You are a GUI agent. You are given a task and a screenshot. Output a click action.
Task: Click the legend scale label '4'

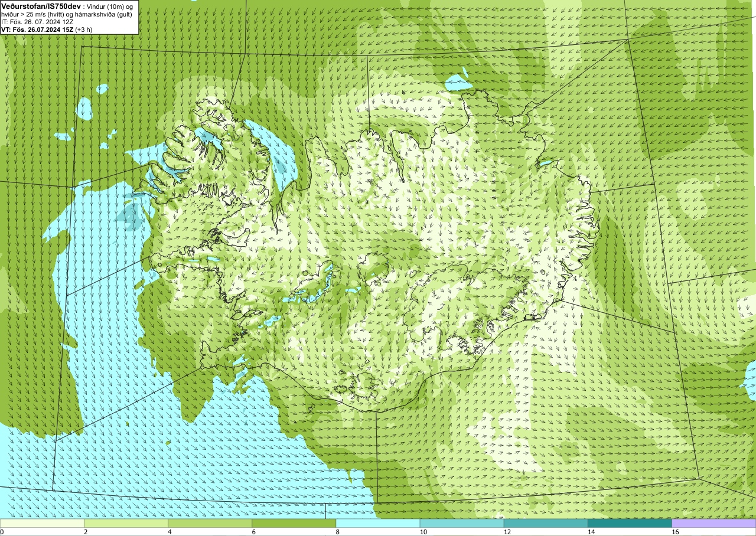click(170, 532)
